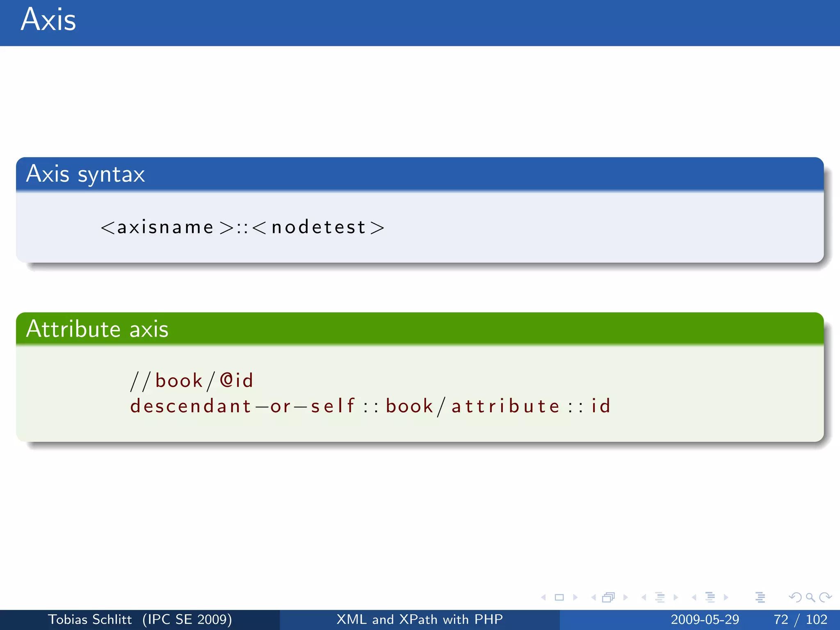840x630 pixels.
Task: Click author name Tobias Schlitt in footer
Action: [90, 619]
